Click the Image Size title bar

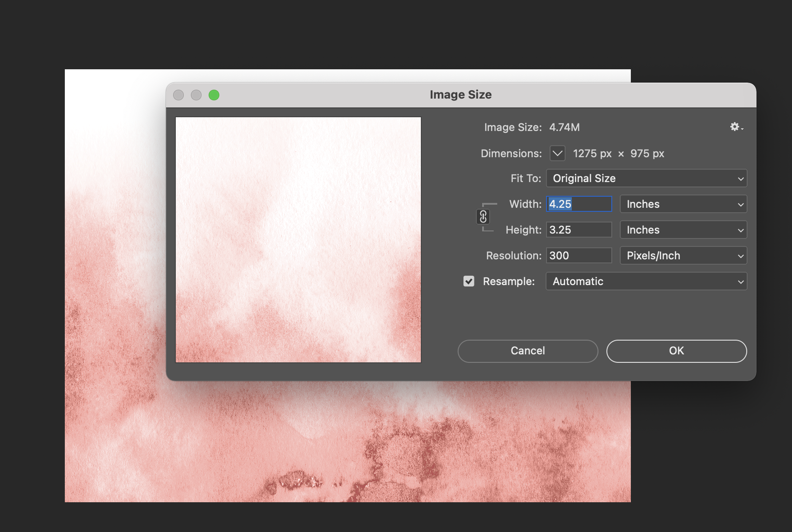pos(460,94)
